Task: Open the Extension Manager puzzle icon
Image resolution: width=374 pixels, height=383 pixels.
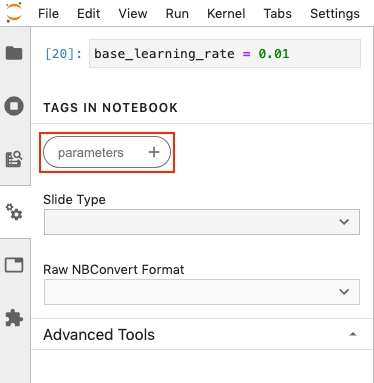Action: click(x=14, y=318)
